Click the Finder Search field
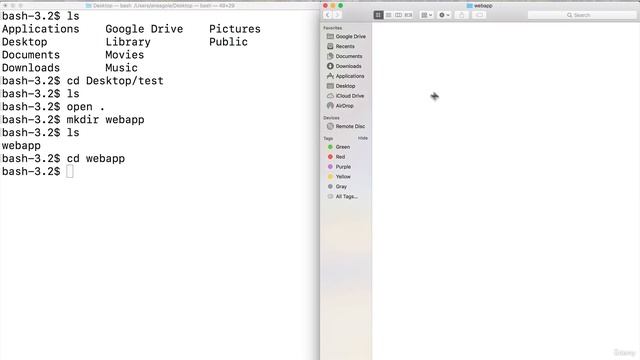Screen dimensions: 640x360 [x=582, y=15]
